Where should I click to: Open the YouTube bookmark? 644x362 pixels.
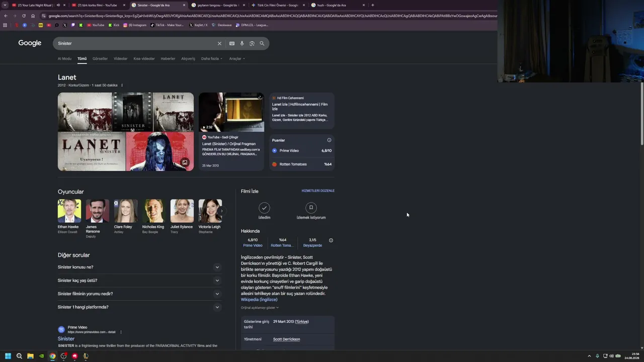[x=96, y=25]
